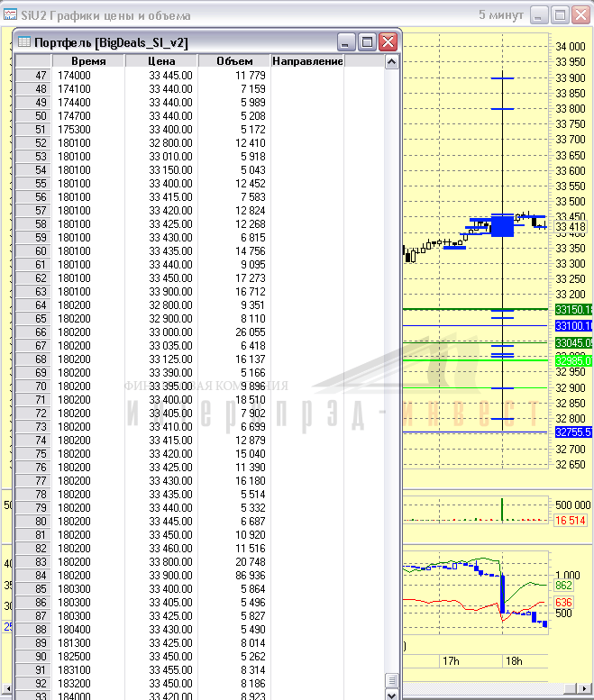The image size is (594, 700).
Task: Click volume cell 17 273
Action: 234,278
